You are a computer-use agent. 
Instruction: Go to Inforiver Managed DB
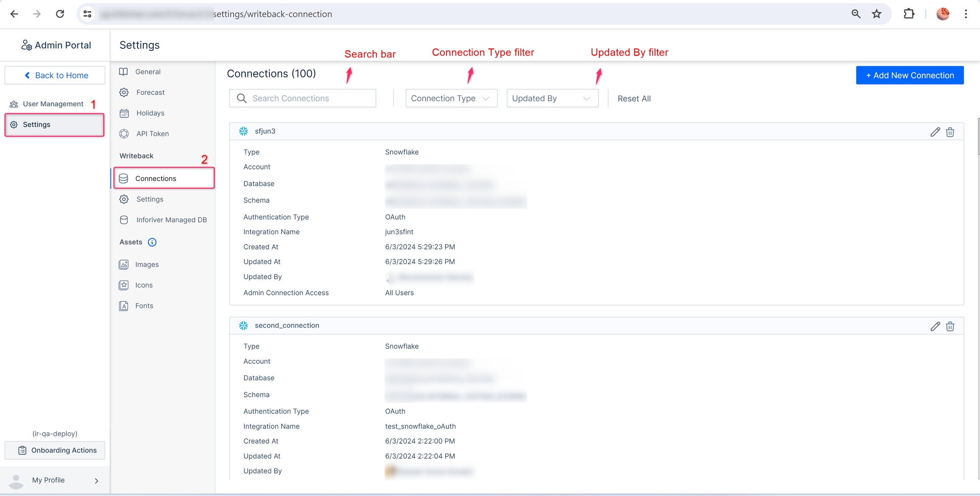click(171, 220)
